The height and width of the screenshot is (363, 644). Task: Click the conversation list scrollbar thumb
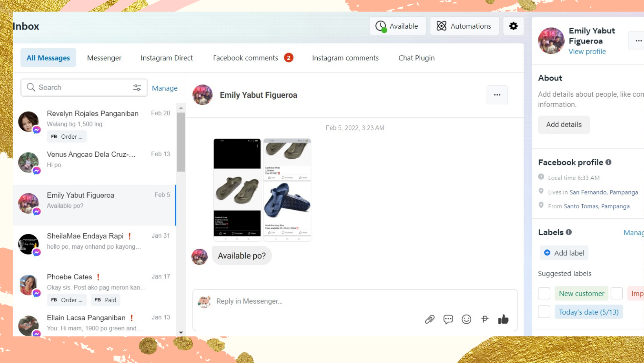click(181, 141)
